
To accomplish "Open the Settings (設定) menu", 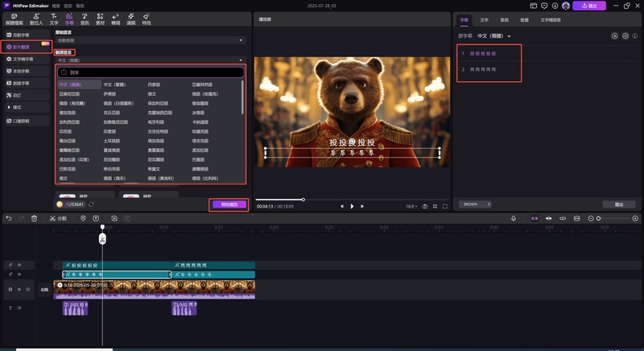I will (x=68, y=6).
